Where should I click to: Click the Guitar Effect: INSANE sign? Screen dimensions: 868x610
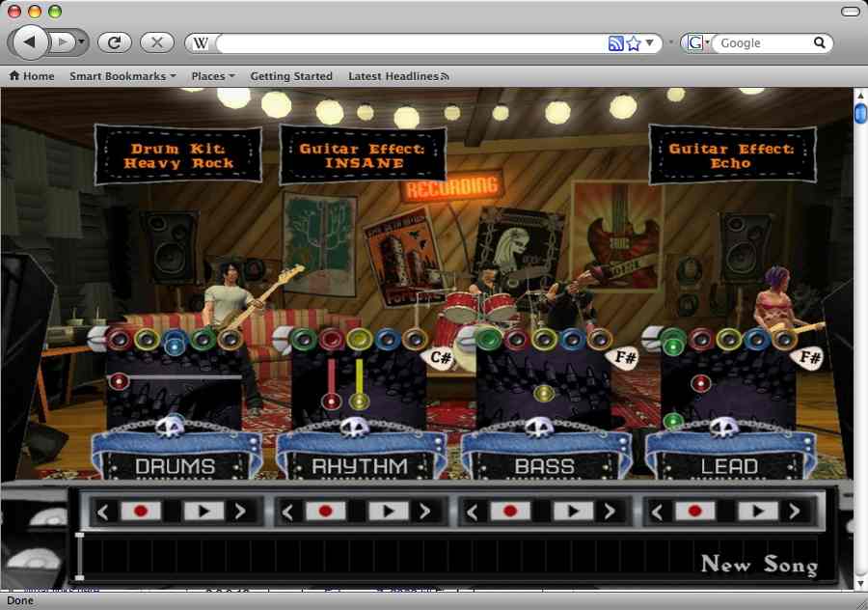point(363,154)
